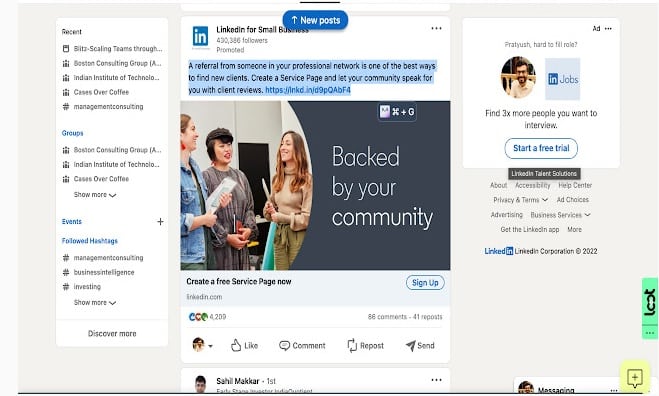Click the green Loom side tab
This screenshot has height=396, width=659.
click(650, 302)
